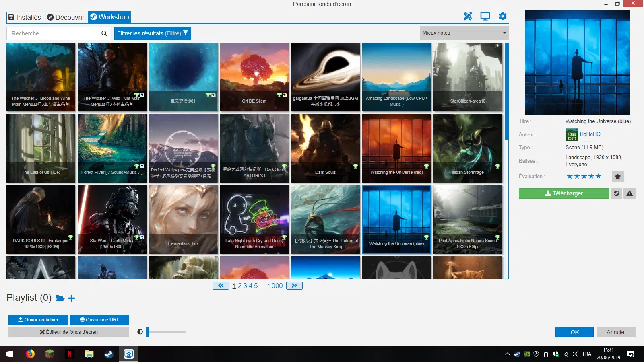Go to the next results page
This screenshot has width=644, height=362.
[x=294, y=286]
